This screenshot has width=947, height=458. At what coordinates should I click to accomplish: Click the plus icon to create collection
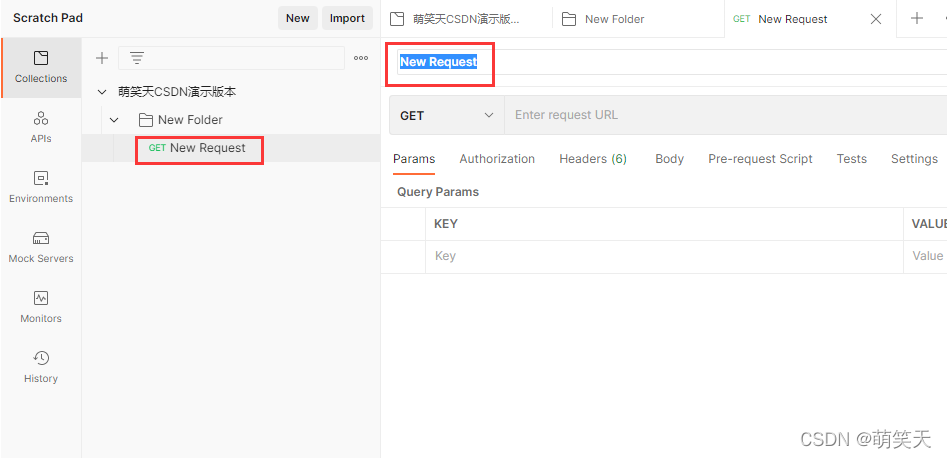102,58
